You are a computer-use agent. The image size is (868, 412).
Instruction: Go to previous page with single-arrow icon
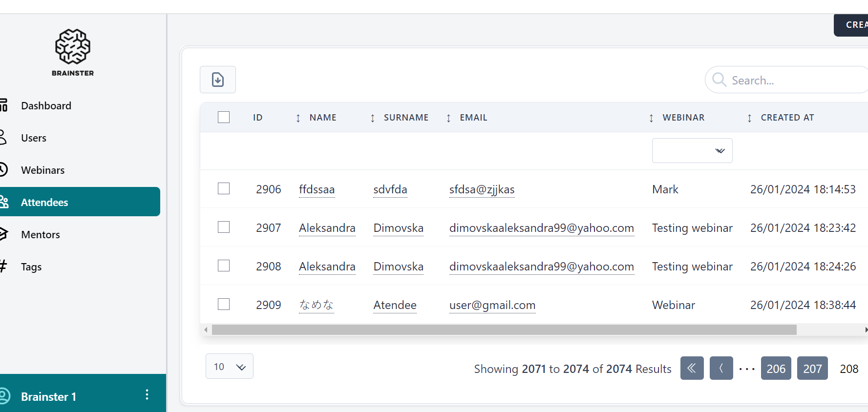click(x=721, y=368)
